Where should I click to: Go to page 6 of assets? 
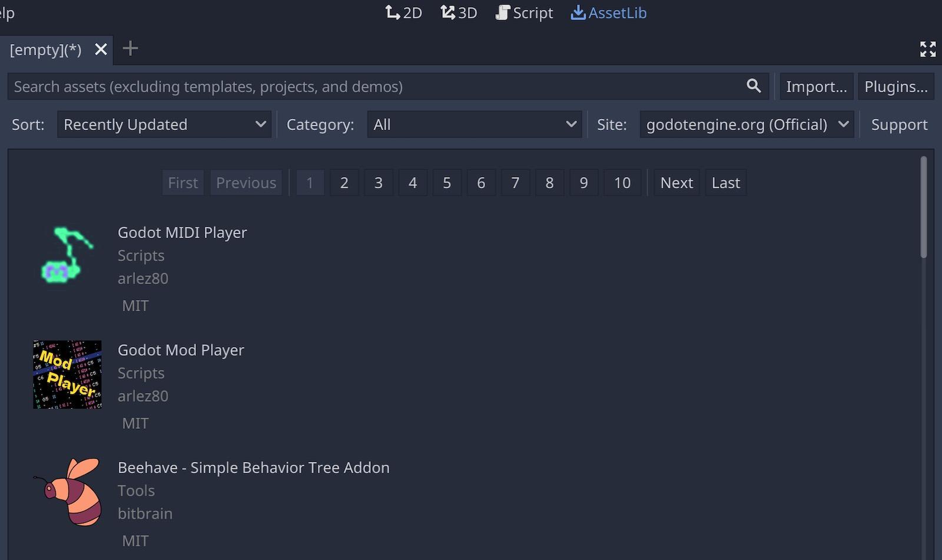click(x=481, y=182)
